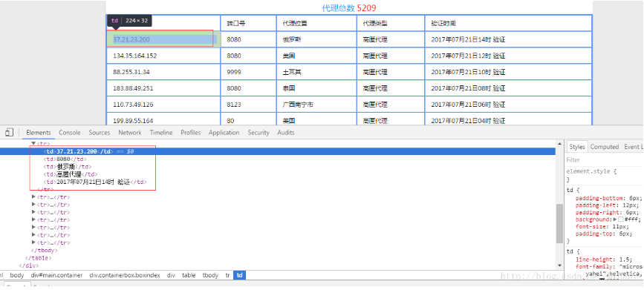This screenshot has height=290, width=644.
Task: Click the element.style rule header
Action: [x=591, y=172]
